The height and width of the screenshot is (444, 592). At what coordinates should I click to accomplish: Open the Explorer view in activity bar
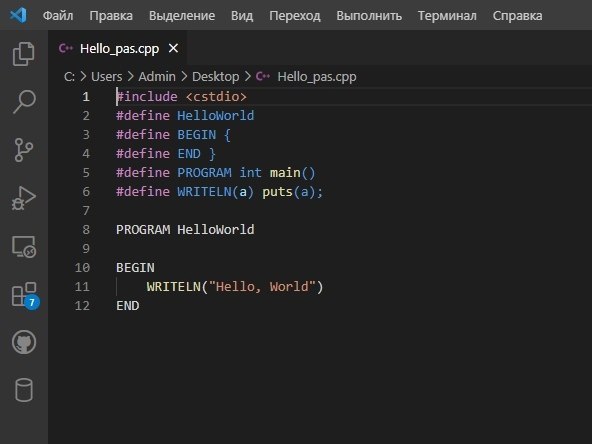(x=24, y=54)
